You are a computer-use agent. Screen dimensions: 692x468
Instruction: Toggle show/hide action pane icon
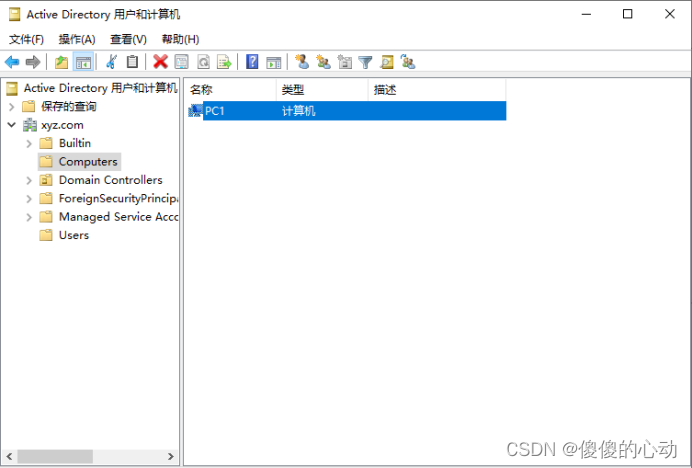[x=274, y=62]
